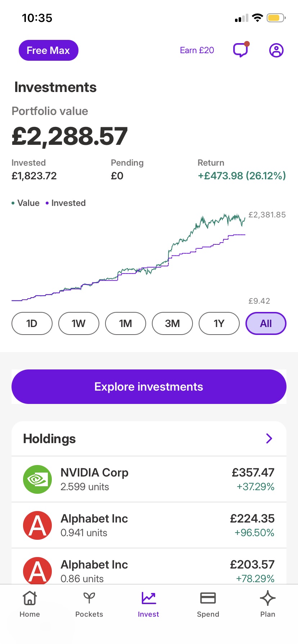Expand Holdings with the chevron arrow
The width and height of the screenshot is (298, 644).
pos(269,438)
